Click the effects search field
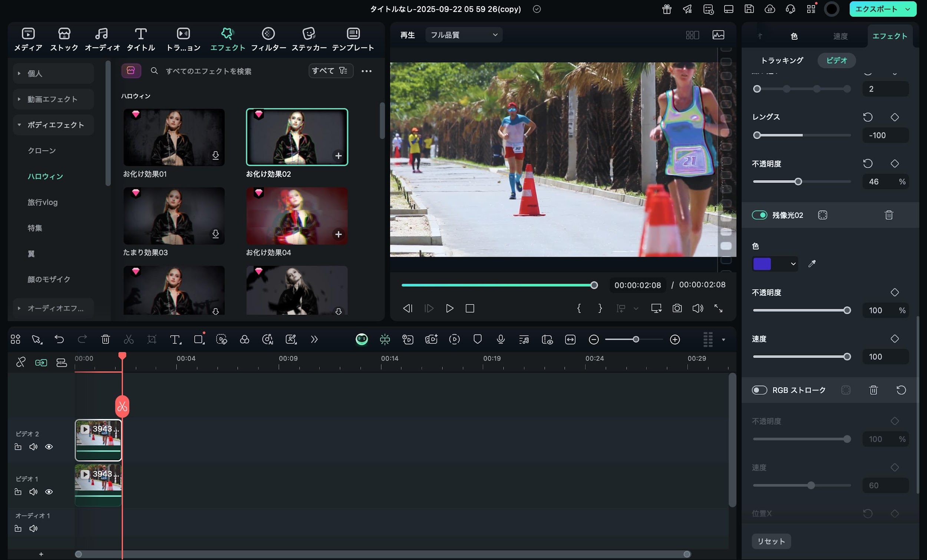The height and width of the screenshot is (560, 927). (233, 71)
